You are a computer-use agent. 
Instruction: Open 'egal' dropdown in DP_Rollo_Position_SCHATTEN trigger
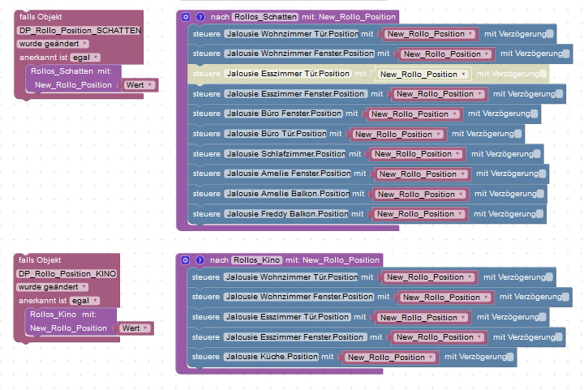click(x=85, y=58)
